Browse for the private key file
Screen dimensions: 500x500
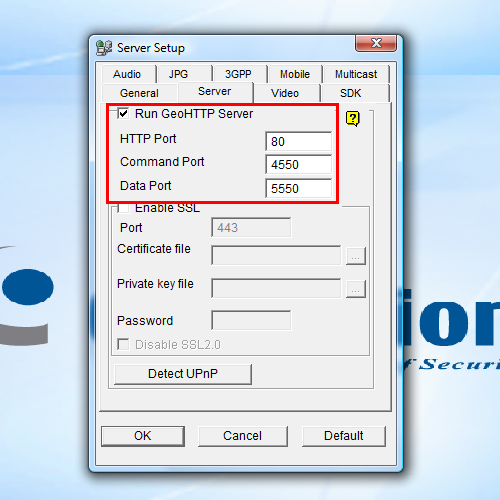click(x=356, y=289)
